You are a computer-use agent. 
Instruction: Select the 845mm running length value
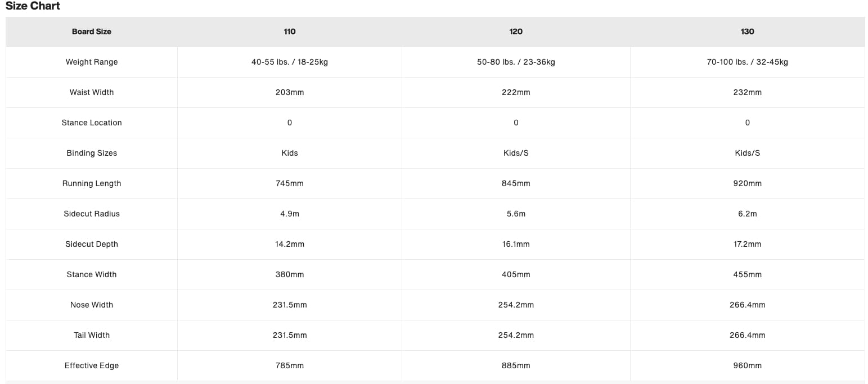515,183
